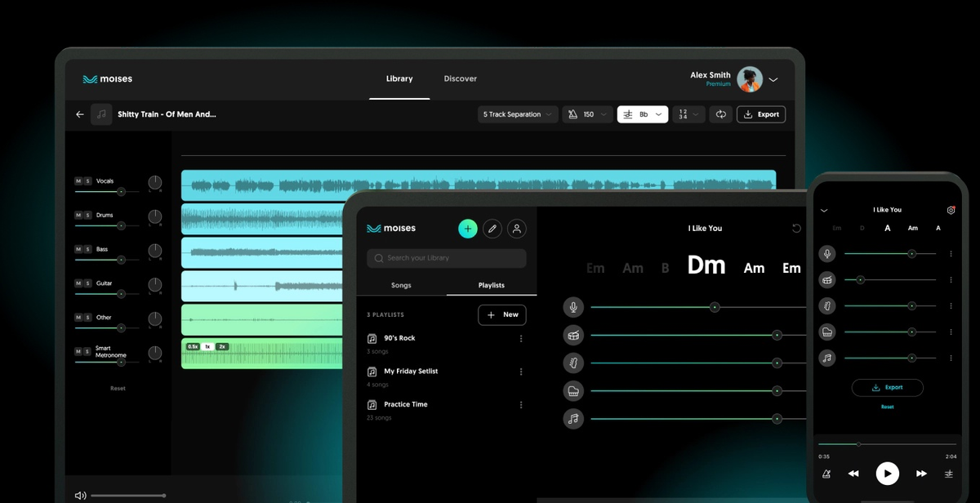This screenshot has width=980, height=503.
Task: Collapse the phone player with the down chevron
Action: pyautogui.click(x=824, y=211)
